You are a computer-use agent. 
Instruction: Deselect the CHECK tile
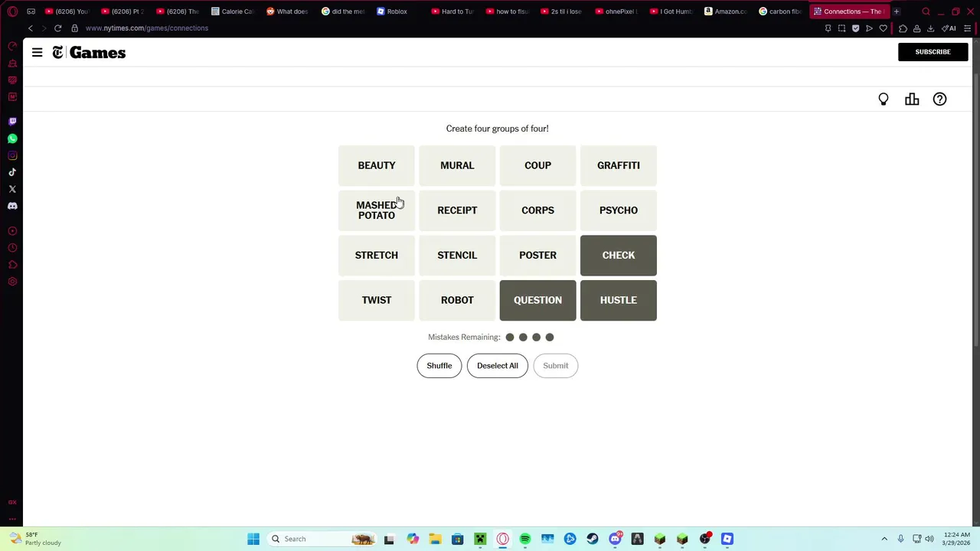[x=619, y=256]
